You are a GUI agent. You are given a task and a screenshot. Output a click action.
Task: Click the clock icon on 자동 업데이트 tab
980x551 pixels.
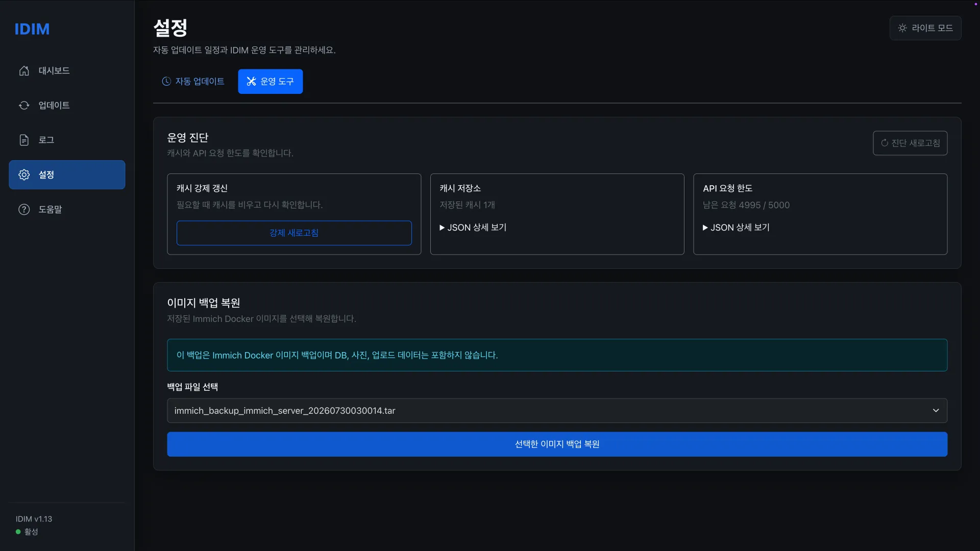[x=166, y=82]
